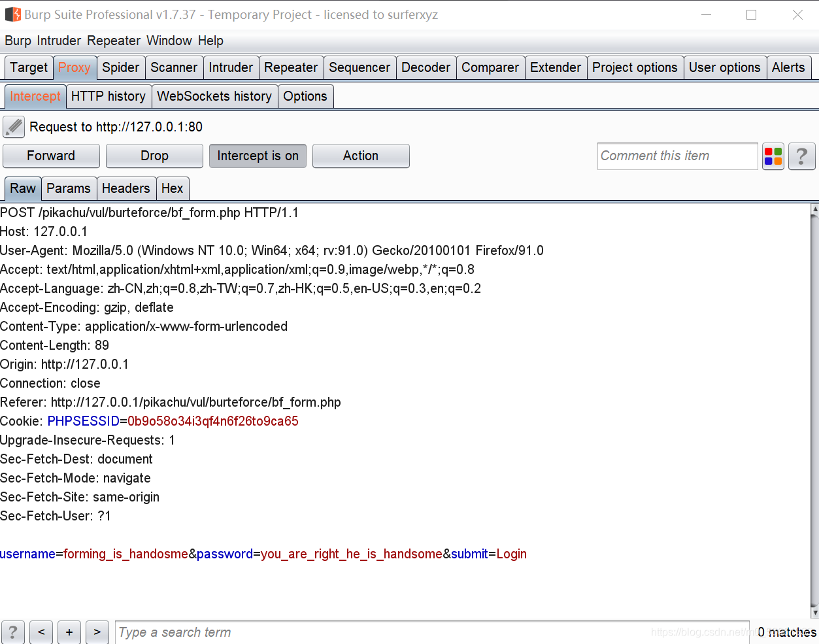Open the Intruder menu in menu bar
Viewport: 819px width, 644px height.
click(59, 41)
